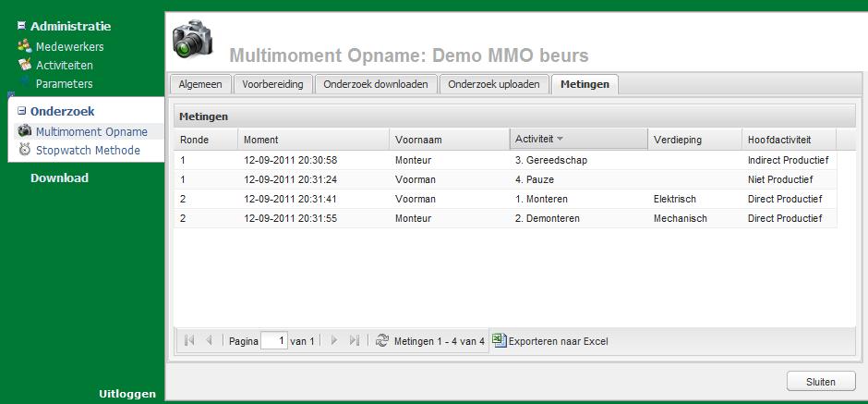Click the refresh icon in paging bar
This screenshot has width=868, height=404.
[382, 341]
